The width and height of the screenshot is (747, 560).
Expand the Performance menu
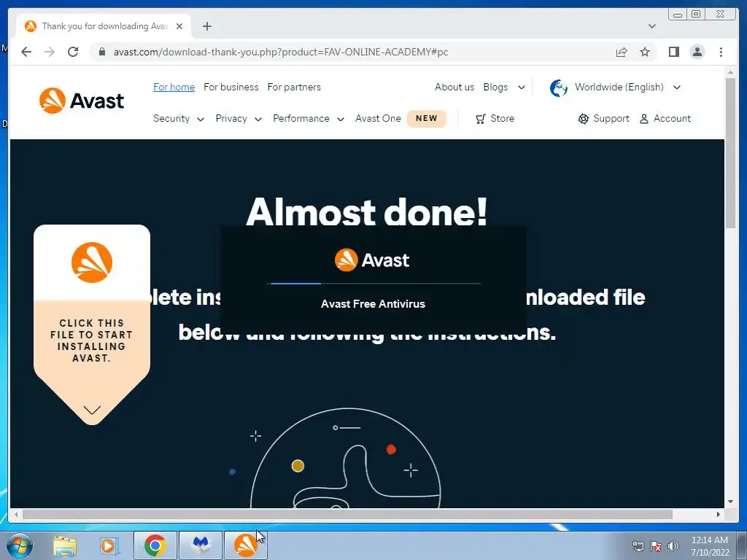coord(309,119)
